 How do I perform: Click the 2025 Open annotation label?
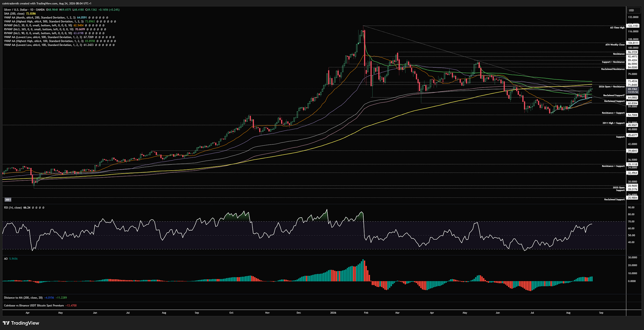point(619,188)
